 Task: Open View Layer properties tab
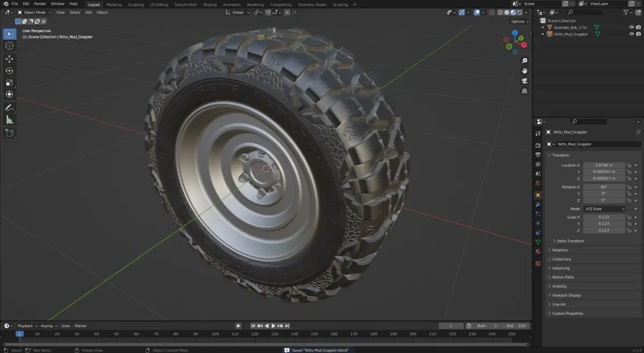[x=538, y=164]
